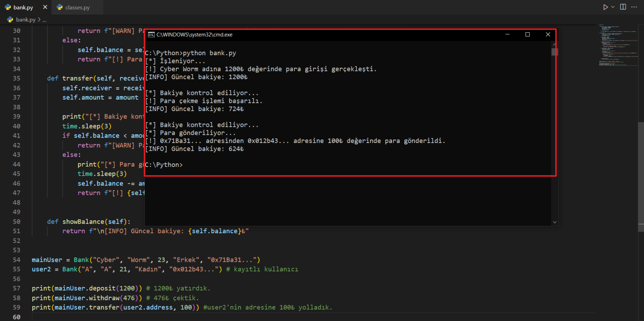Close the cmd.exe console window
Screen dimensions: 644x321
[548, 34]
